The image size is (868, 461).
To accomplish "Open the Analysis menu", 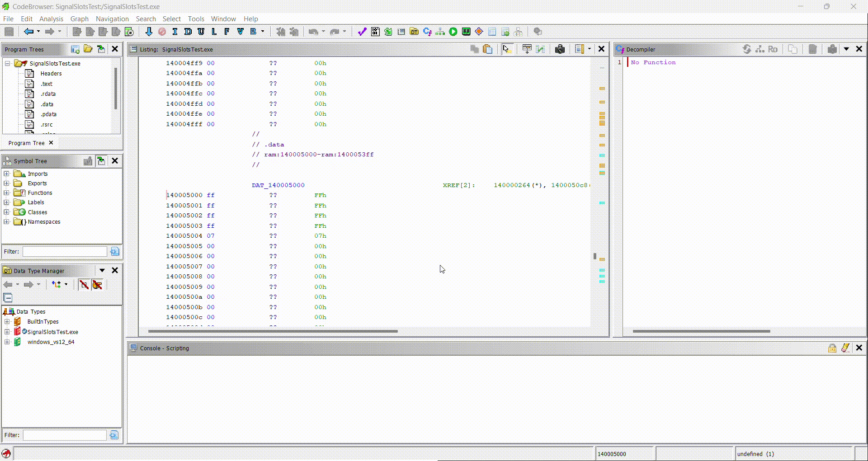I will [x=51, y=19].
